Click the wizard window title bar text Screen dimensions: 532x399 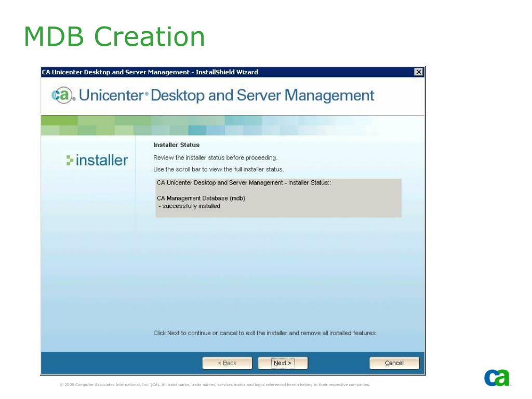click(x=150, y=72)
